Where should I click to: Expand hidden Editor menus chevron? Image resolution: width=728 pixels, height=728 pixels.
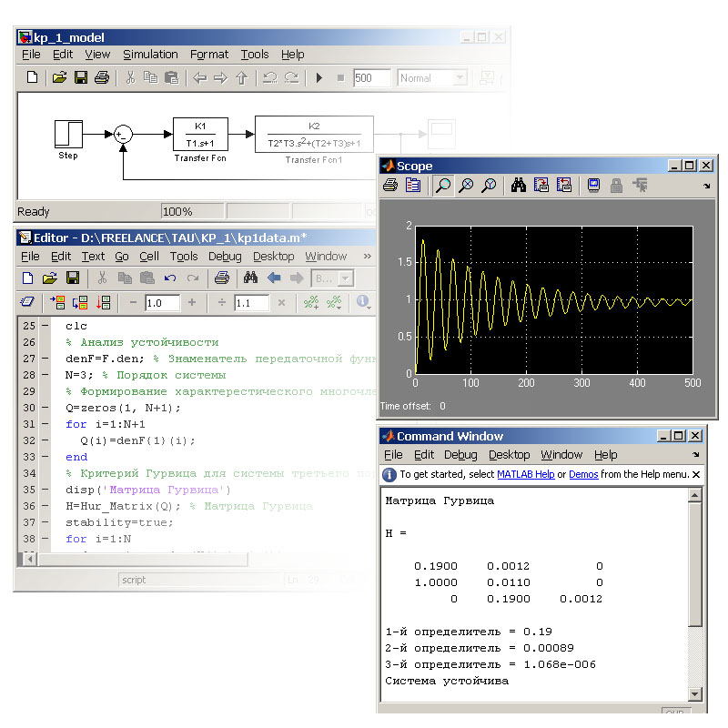click(368, 256)
